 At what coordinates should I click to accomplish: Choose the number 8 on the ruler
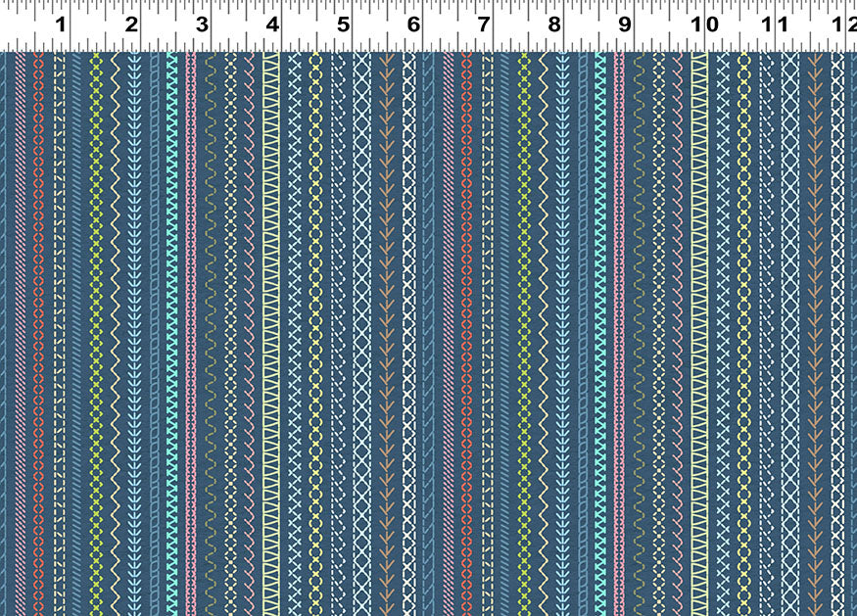point(553,24)
